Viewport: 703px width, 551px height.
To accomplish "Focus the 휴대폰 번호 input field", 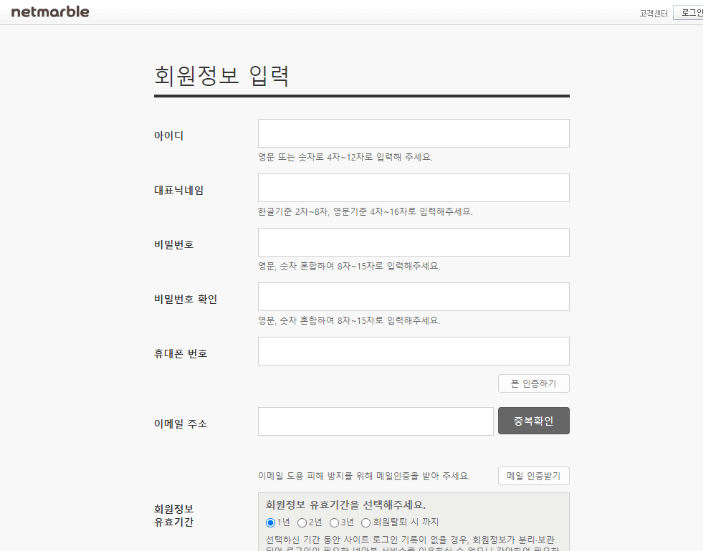I will [413, 351].
